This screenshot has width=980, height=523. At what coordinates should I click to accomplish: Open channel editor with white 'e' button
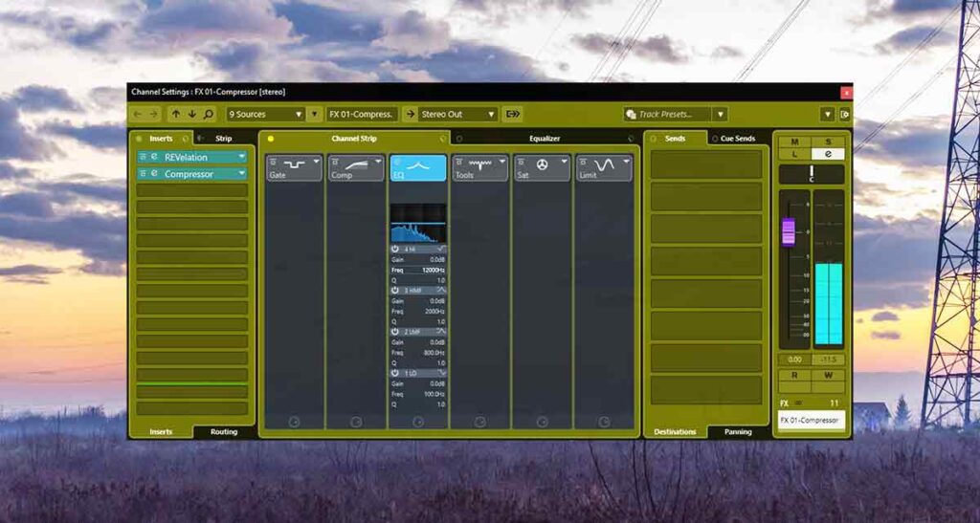point(828,154)
